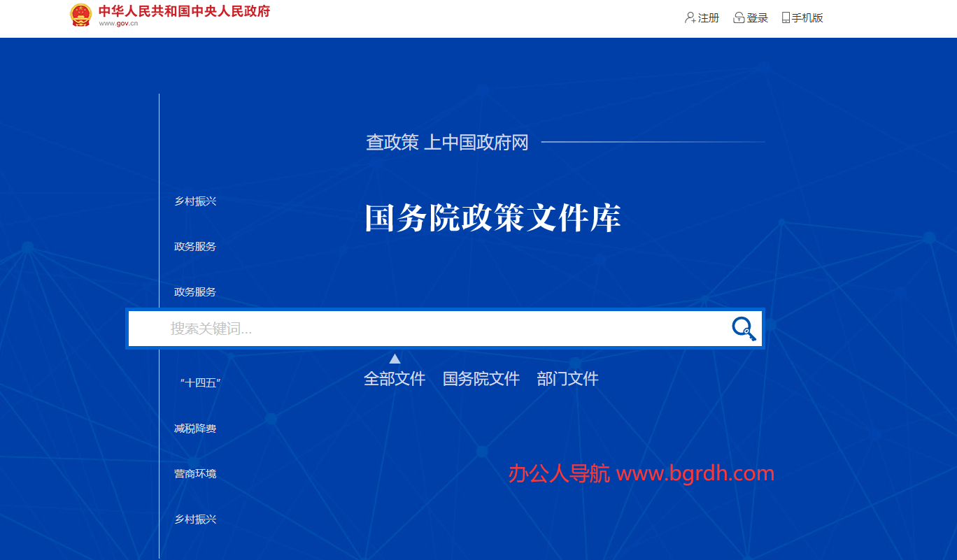
Task: Click the 注册 person-plus icon
Action: [x=690, y=18]
